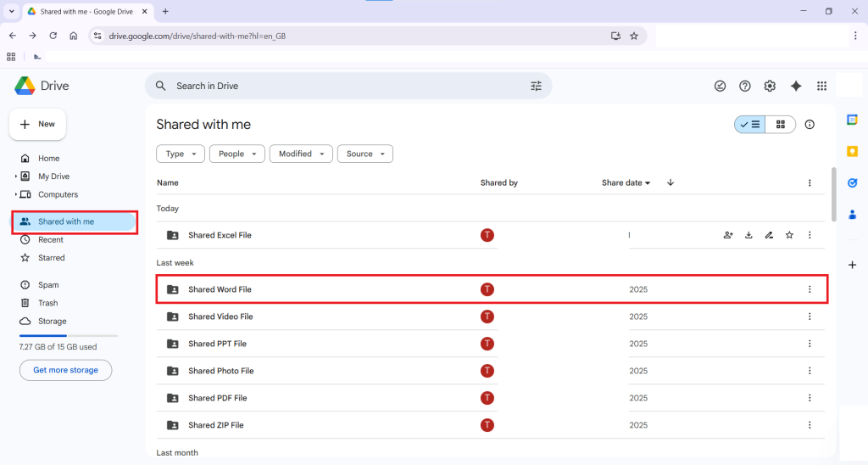This screenshot has width=868, height=465.
Task: Go to Recent in sidebar
Action: pyautogui.click(x=50, y=240)
